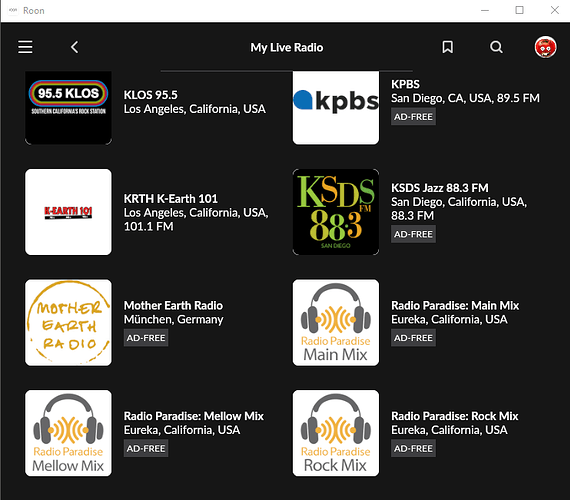Select the KLOS 95.5 station title
The width and height of the screenshot is (570, 500).
tap(150, 95)
